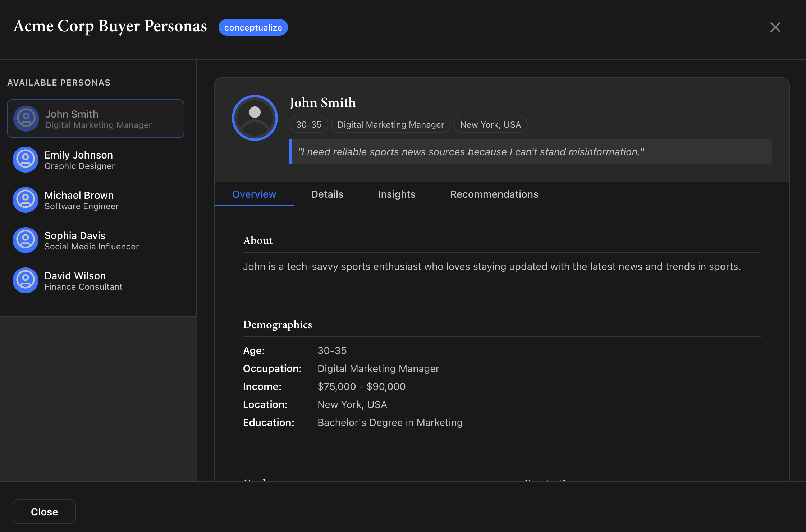This screenshot has height=532, width=806.
Task: Click the conceptualize badge
Action: [253, 27]
